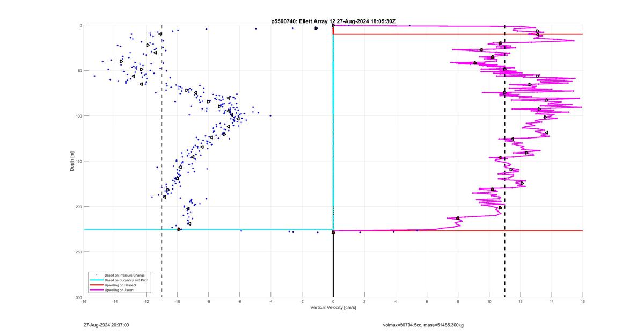644x334 pixels.
Task: Click the black dot marker in the legend
Action: (x=96, y=274)
